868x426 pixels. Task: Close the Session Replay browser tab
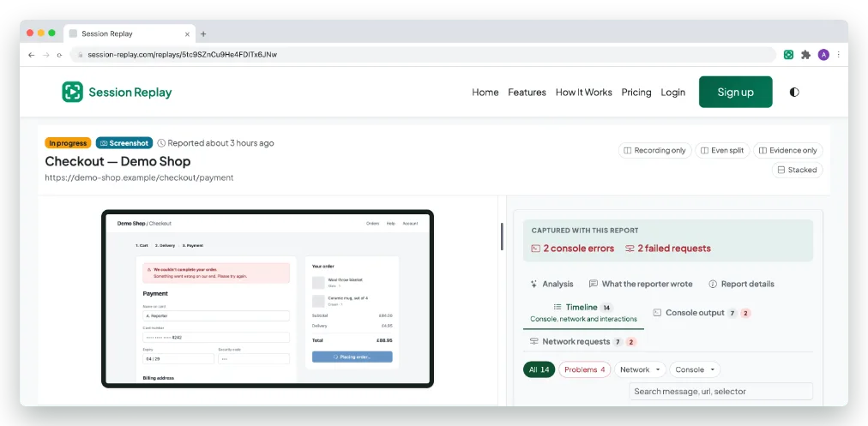(x=187, y=33)
